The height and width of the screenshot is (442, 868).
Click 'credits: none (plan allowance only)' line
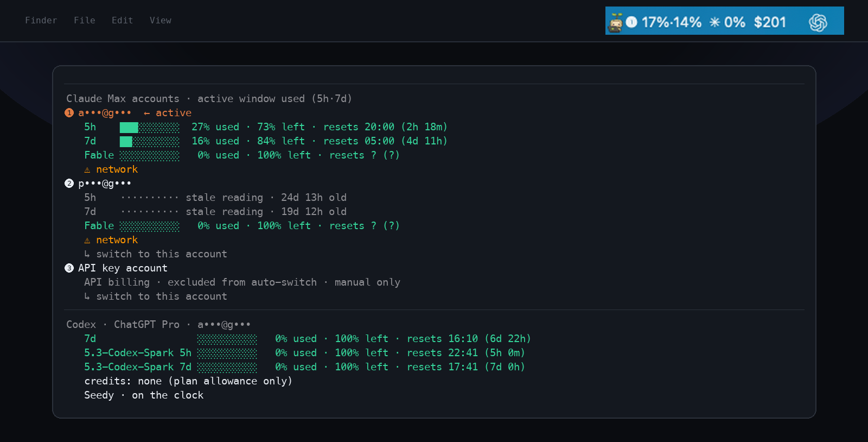(188, 381)
